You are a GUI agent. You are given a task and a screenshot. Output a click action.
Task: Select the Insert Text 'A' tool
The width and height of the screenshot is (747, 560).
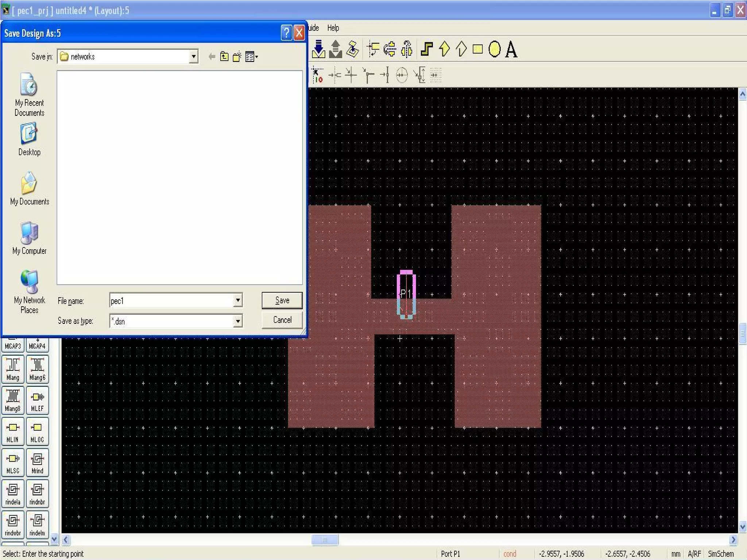click(x=511, y=49)
